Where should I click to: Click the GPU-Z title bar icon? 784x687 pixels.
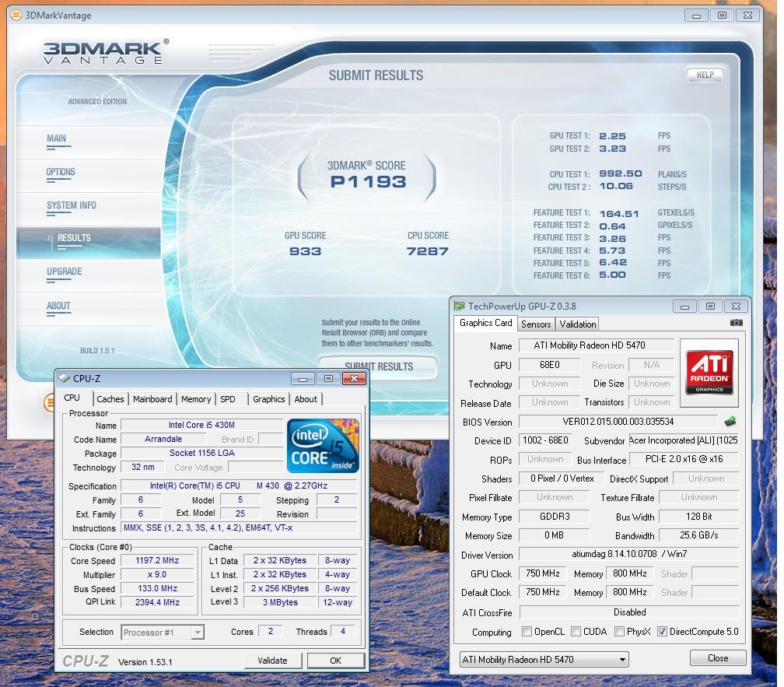coord(459,306)
